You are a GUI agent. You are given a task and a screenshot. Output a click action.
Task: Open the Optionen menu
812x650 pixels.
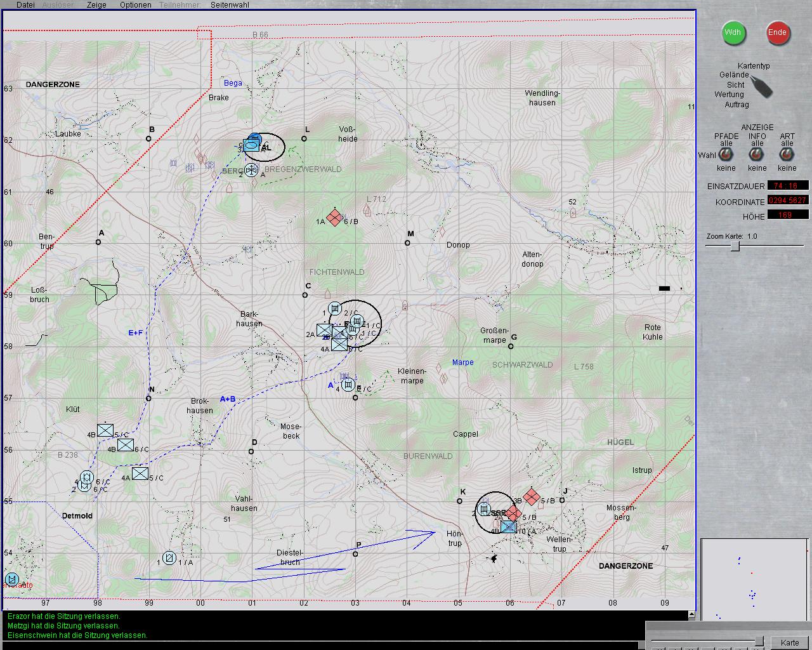pyautogui.click(x=135, y=4)
